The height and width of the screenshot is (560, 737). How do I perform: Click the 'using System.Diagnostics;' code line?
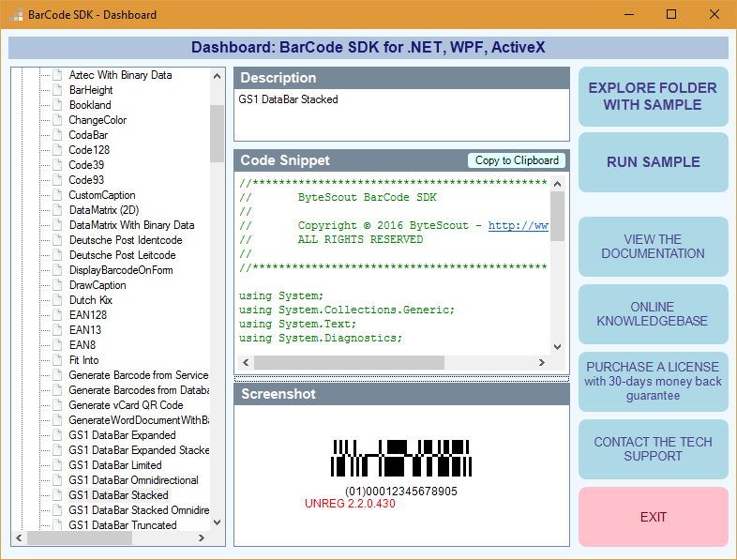(321, 338)
